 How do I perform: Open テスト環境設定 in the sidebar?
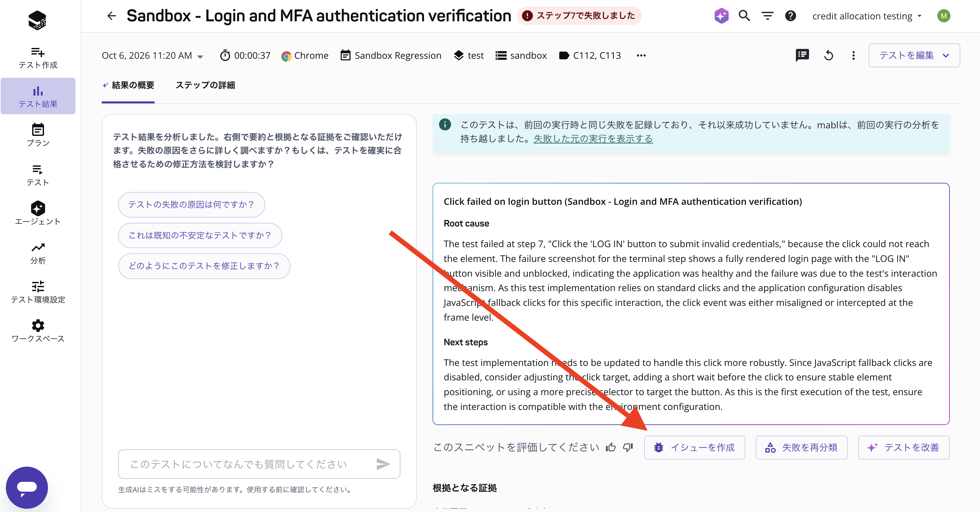(38, 292)
